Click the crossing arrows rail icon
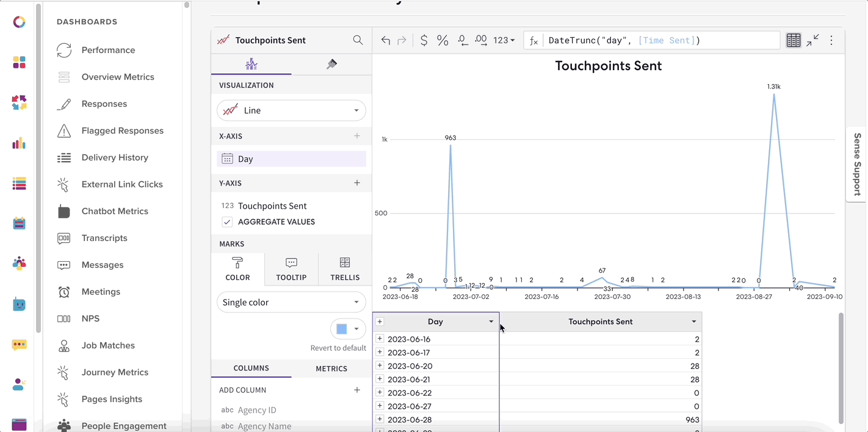 [19, 103]
